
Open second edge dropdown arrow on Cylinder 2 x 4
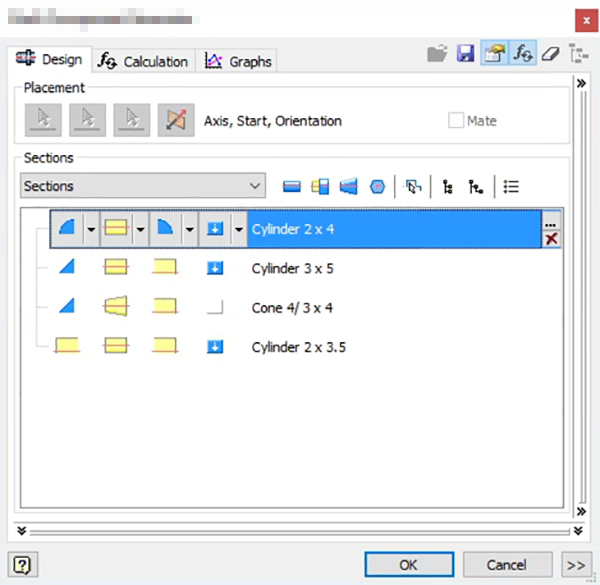pyautogui.click(x=190, y=229)
